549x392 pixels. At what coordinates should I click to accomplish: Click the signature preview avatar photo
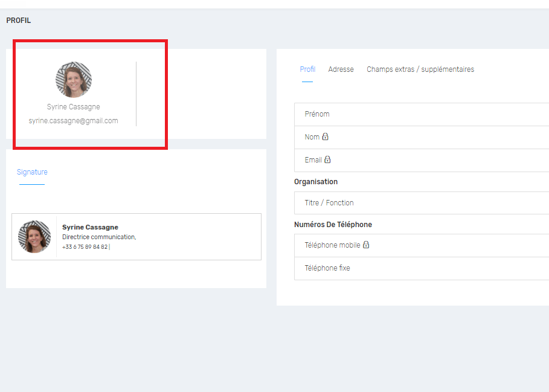point(34,237)
